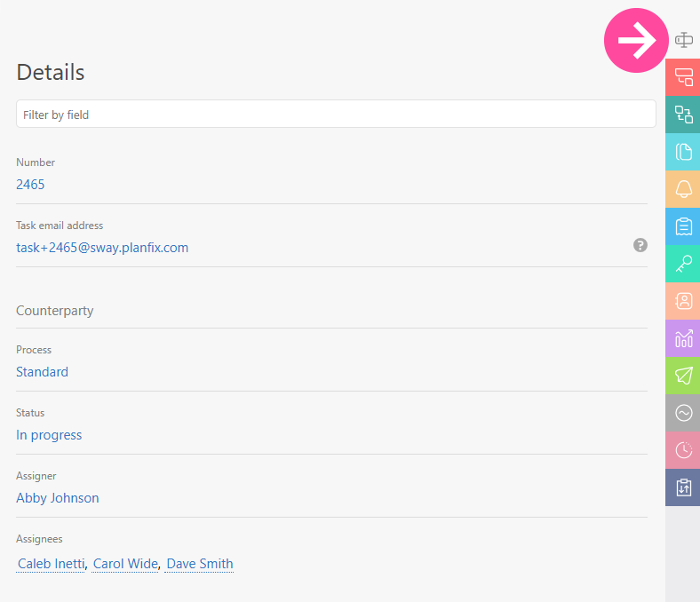Viewport: 700px width, 602px height.
Task: Open the In progress status selector
Action: (49, 435)
